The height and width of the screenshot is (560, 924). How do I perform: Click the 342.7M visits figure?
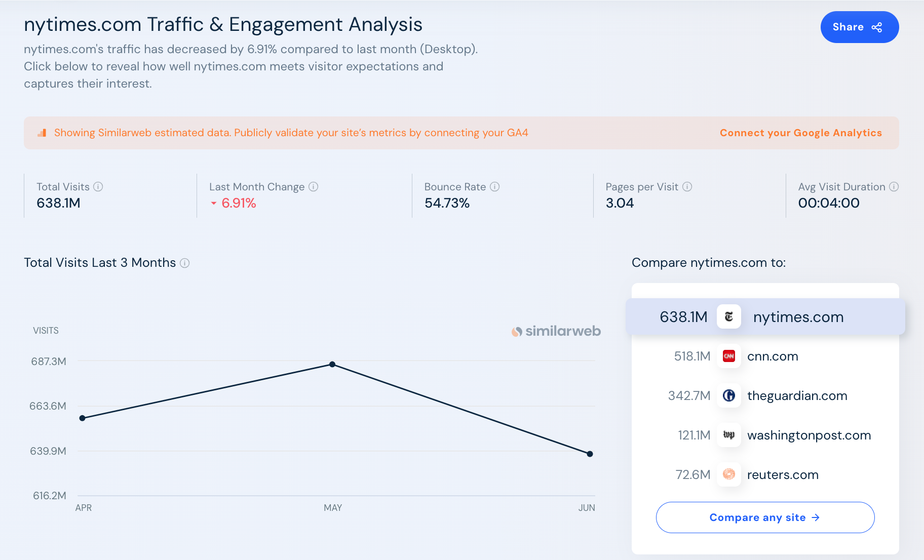click(689, 396)
